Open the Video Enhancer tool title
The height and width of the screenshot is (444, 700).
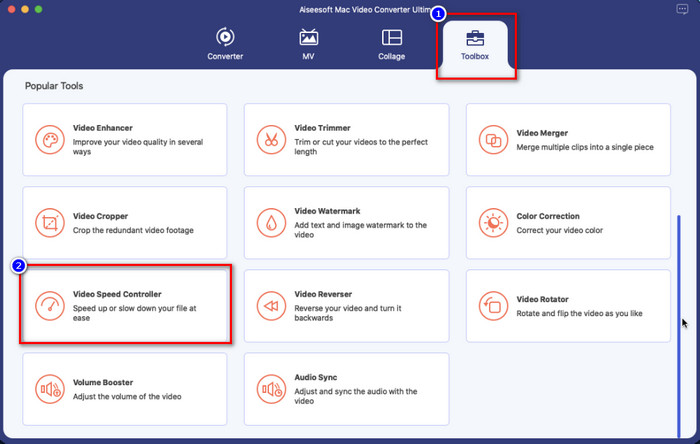point(103,128)
